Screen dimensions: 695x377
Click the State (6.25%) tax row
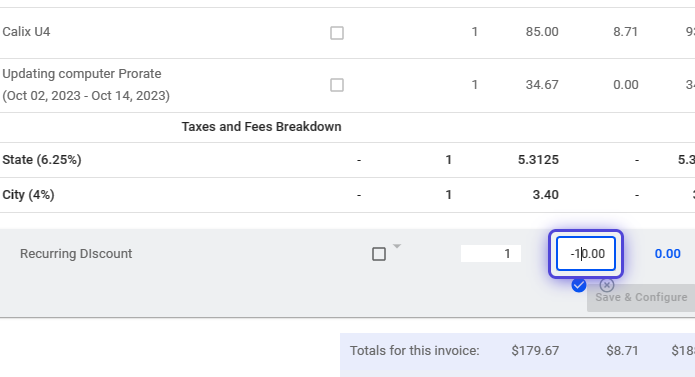point(348,160)
